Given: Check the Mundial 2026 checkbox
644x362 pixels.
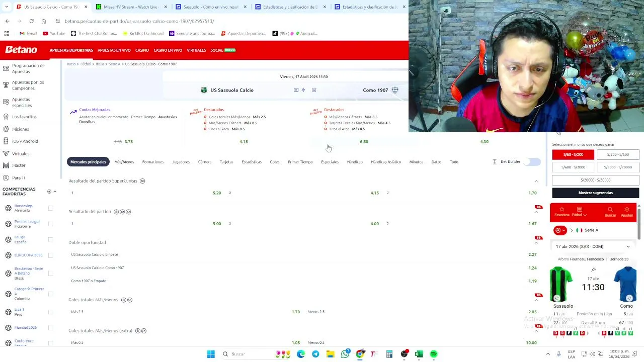Looking at the screenshot, I should (50, 327).
